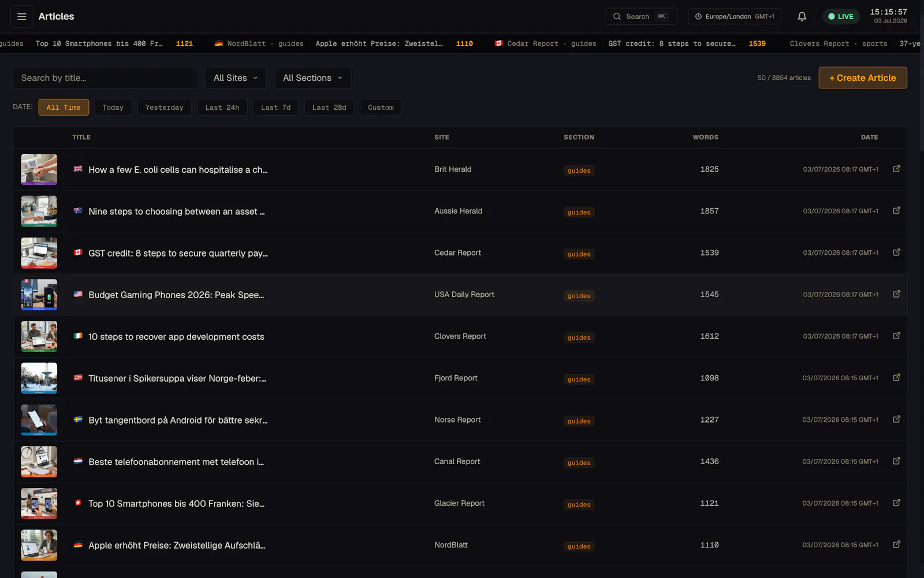This screenshot has width=924, height=578.
Task: Open thumbnail of Budget Gaming Phones article
Action: (x=39, y=295)
